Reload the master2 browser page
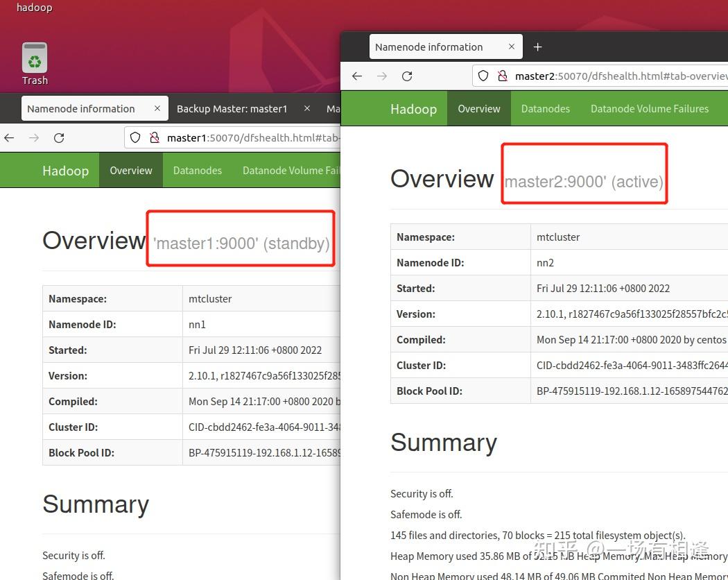This screenshot has height=580, width=728. tap(407, 76)
